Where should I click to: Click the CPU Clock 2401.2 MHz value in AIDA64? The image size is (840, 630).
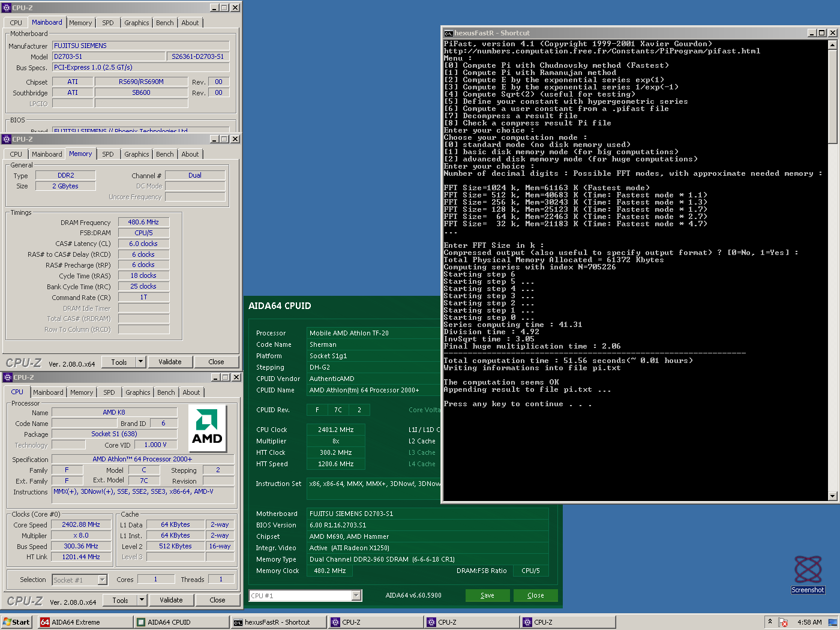click(335, 430)
